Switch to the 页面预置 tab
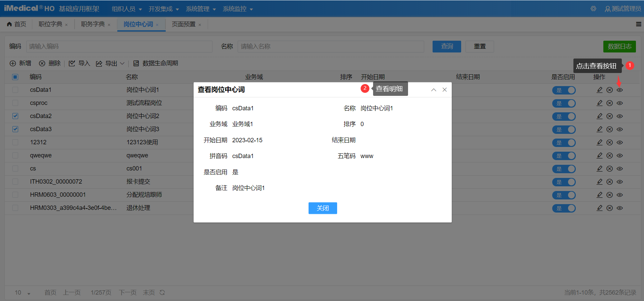The image size is (644, 301). [184, 24]
